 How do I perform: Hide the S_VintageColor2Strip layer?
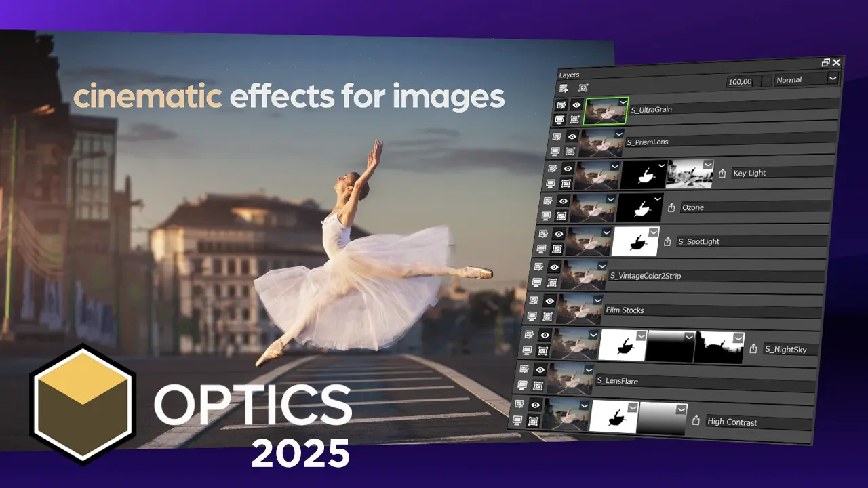click(x=554, y=267)
